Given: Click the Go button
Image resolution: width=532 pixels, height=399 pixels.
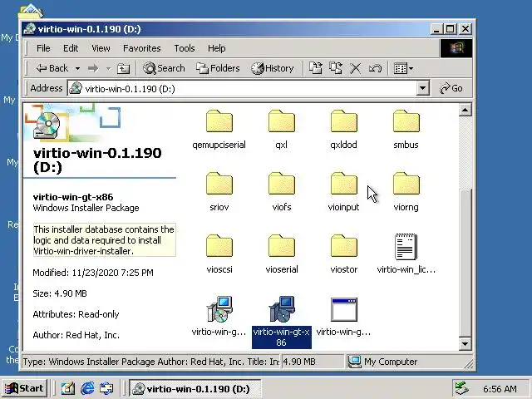Looking at the screenshot, I should (x=451, y=89).
